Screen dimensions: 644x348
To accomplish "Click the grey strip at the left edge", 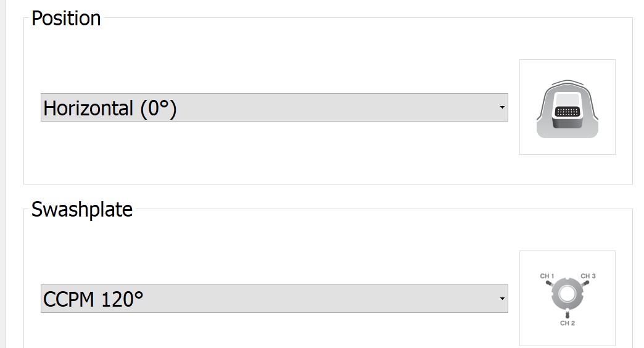I will (x=2, y=174).
